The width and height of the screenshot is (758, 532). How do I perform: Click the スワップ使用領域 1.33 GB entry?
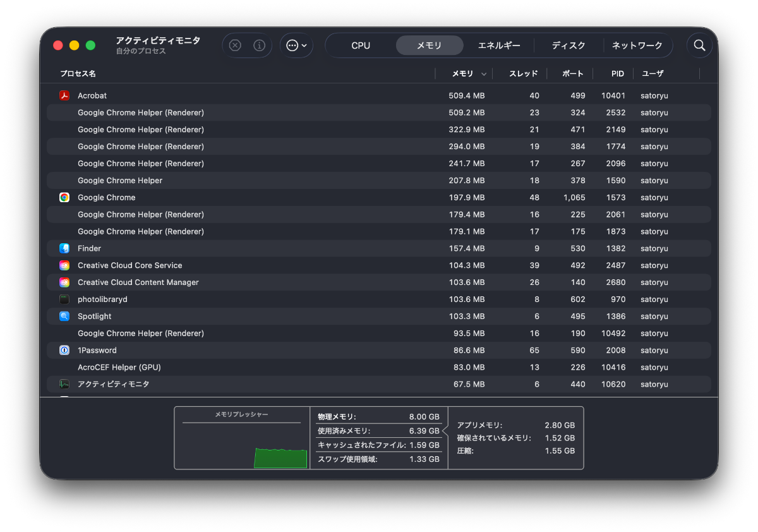[x=378, y=459]
